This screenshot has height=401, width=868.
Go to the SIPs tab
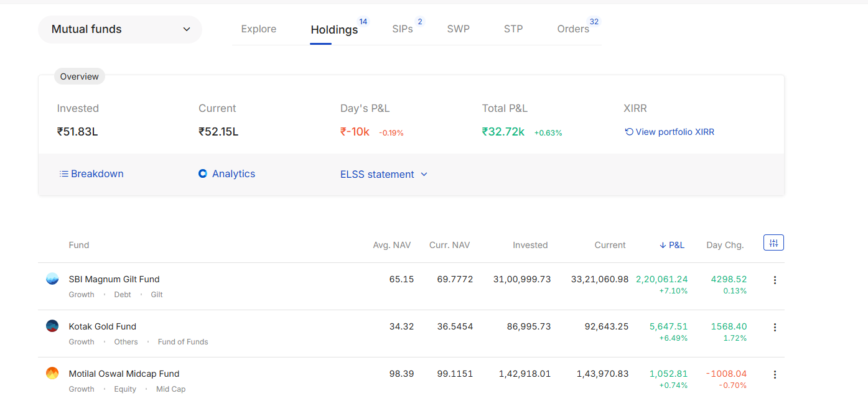point(402,29)
